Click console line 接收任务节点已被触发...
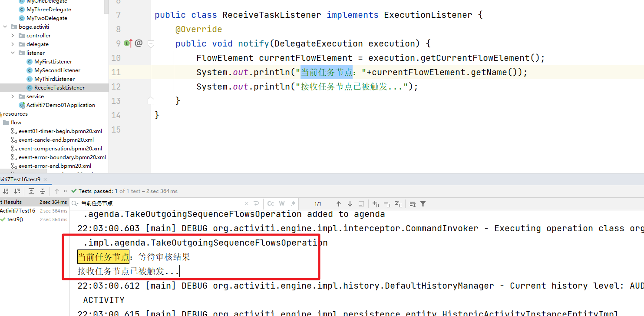 [128, 271]
